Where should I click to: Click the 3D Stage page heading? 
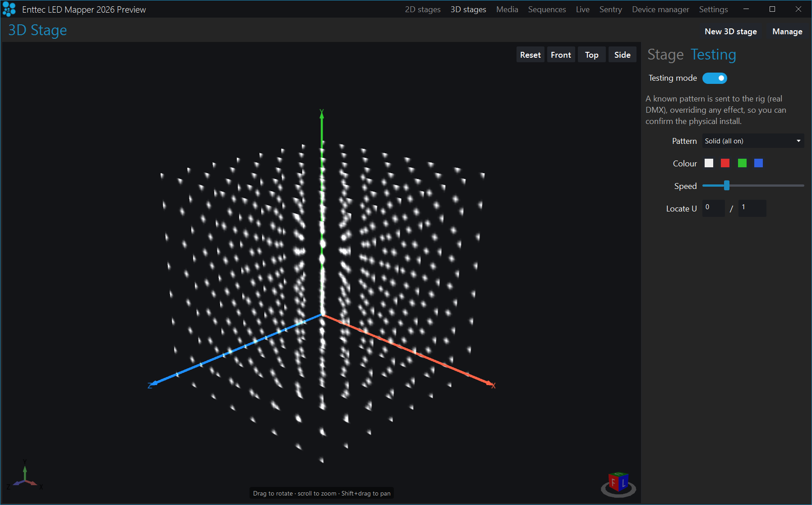[37, 30]
